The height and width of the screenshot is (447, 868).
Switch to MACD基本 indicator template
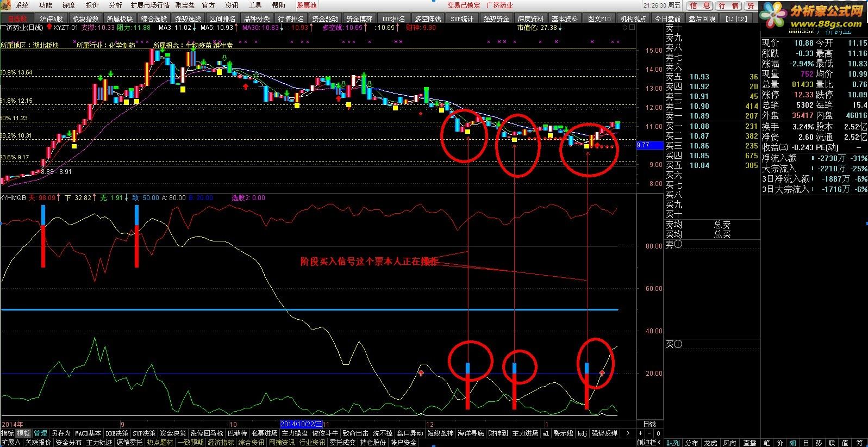point(88,433)
